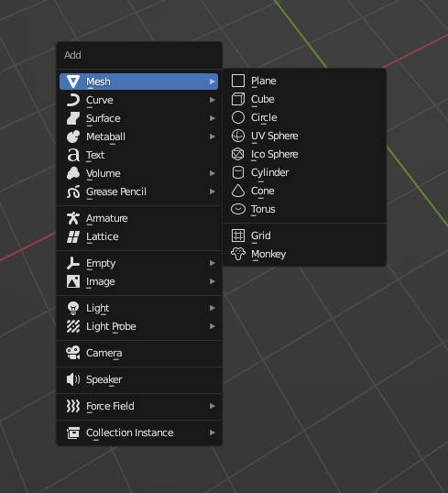The image size is (448, 493).
Task: Click the Cylinder icon
Action: coord(238,172)
